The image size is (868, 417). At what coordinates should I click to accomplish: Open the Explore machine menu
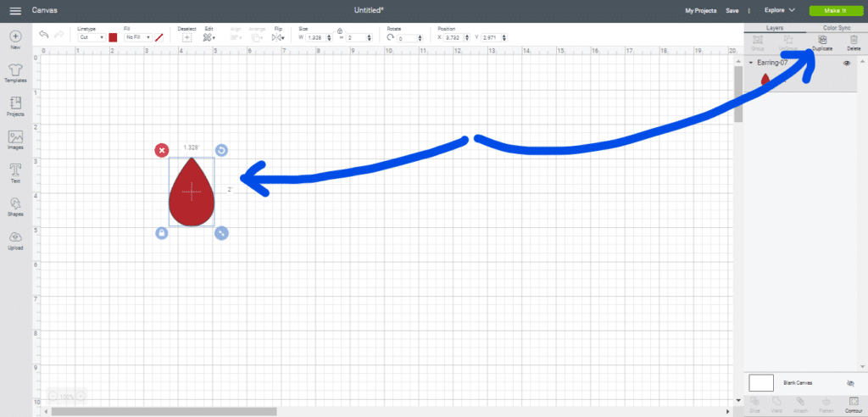pyautogui.click(x=779, y=10)
